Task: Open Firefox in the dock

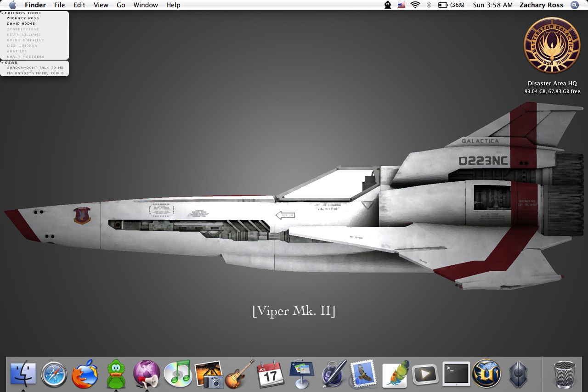Action: coord(85,374)
